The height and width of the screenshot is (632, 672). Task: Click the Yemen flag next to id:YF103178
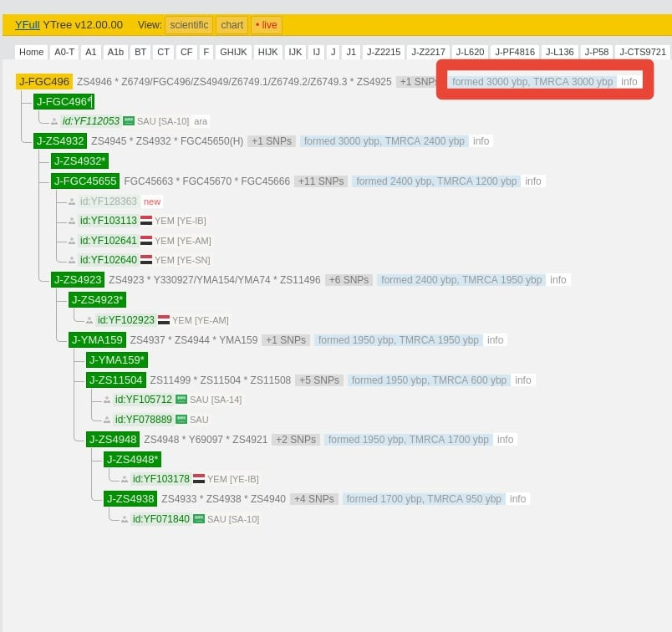coord(199,478)
